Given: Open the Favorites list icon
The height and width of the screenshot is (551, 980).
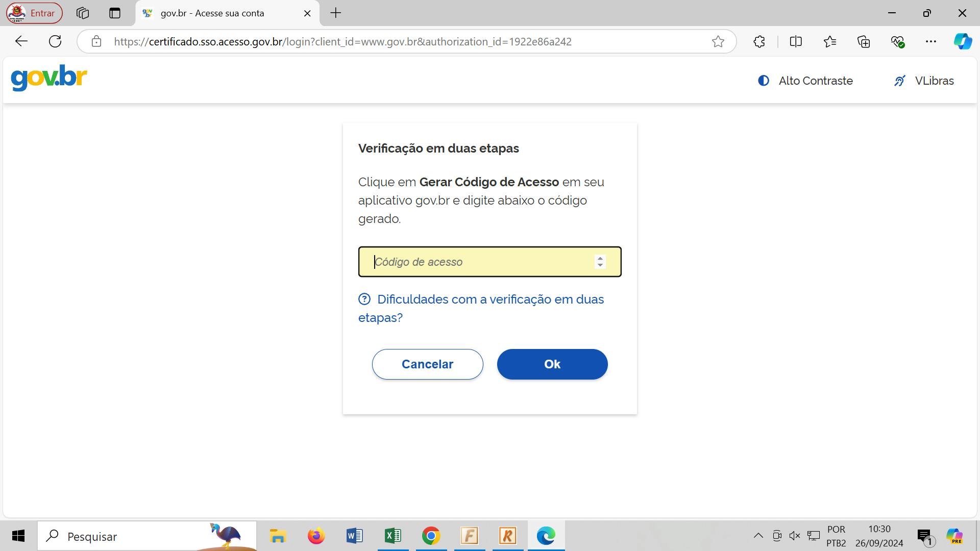Looking at the screenshot, I should (x=830, y=42).
